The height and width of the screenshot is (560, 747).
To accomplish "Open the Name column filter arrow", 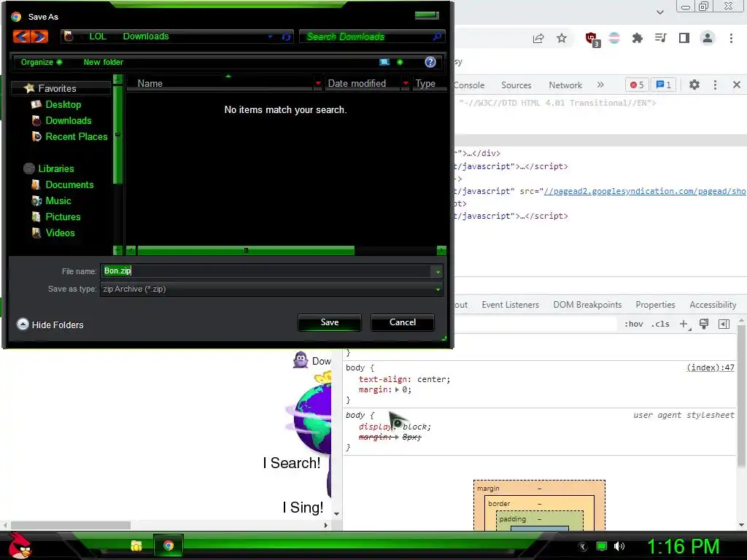I will [318, 83].
